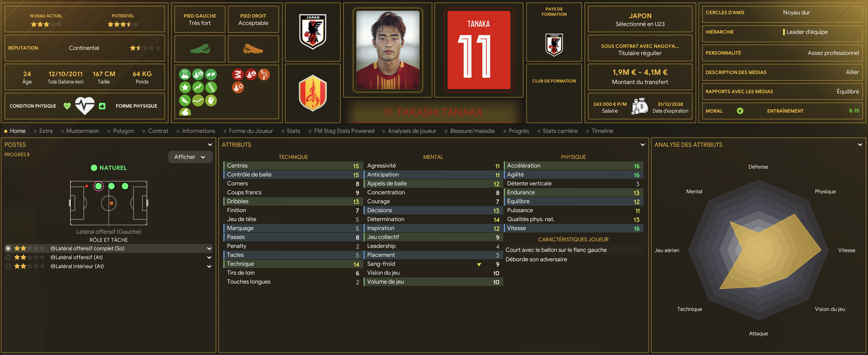Open the Progrès link under Postes
The height and width of the screenshot is (355, 868).
tap(17, 154)
